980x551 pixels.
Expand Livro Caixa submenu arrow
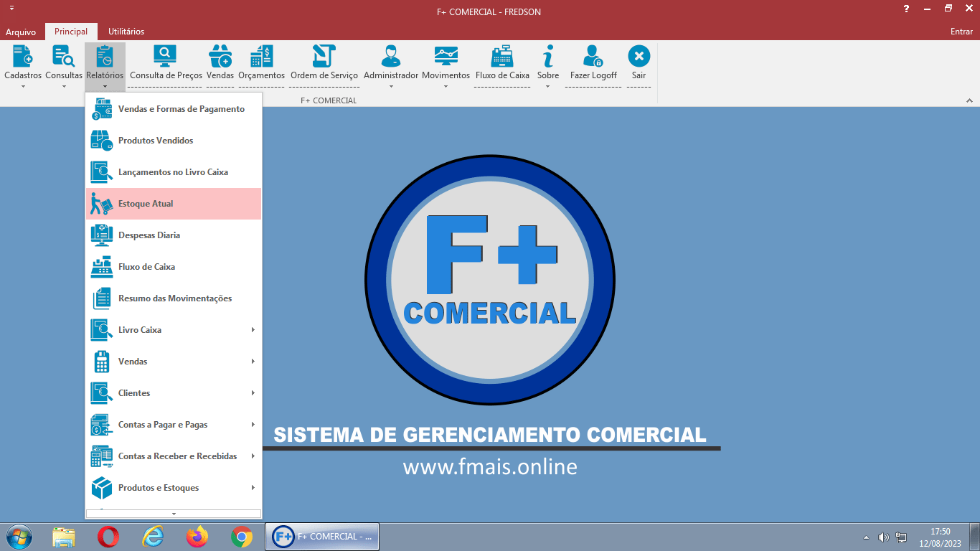tap(253, 330)
